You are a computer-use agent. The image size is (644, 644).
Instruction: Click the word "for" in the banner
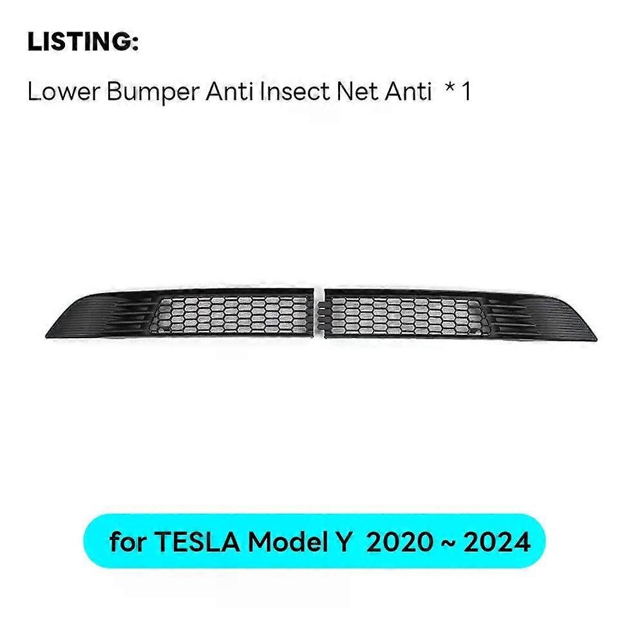(x=127, y=542)
